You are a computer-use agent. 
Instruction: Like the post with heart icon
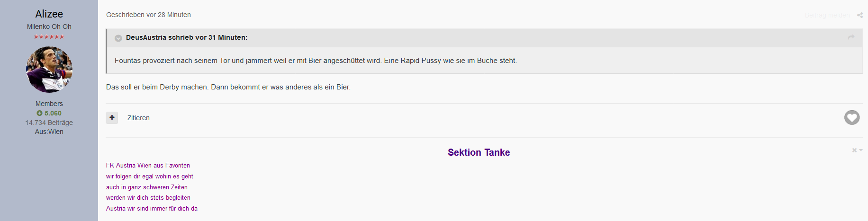[851, 117]
